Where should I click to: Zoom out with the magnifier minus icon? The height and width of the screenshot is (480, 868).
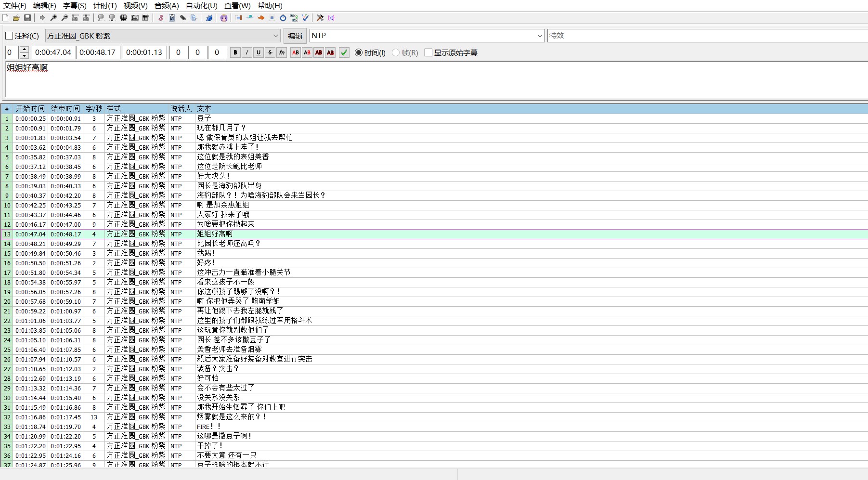[65, 18]
